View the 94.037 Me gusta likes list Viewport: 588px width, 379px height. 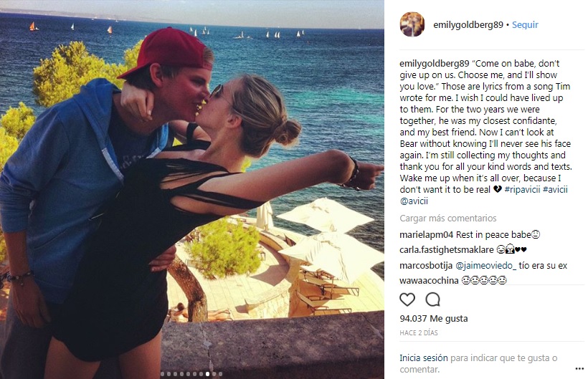click(x=434, y=319)
